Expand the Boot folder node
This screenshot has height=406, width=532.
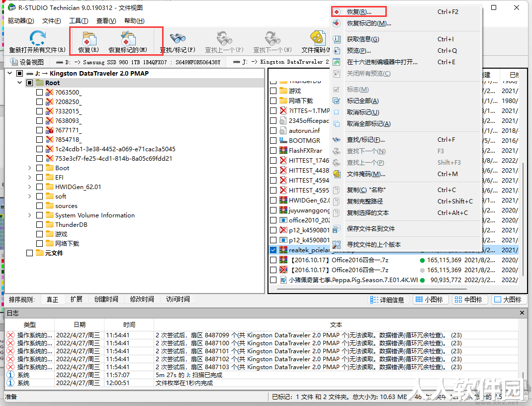(x=29, y=168)
